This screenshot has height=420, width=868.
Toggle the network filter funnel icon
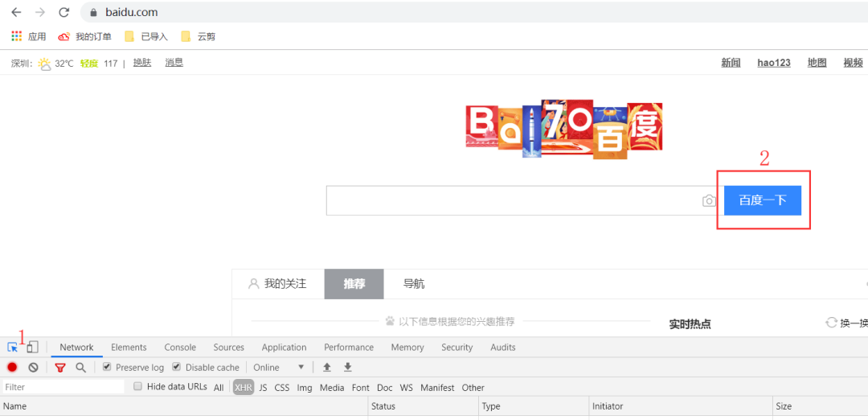click(59, 368)
